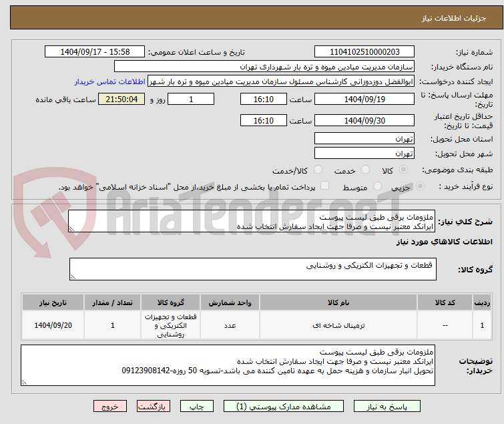Click the استان محل تحویل field تهران
The image size is (504, 424).
364,138
